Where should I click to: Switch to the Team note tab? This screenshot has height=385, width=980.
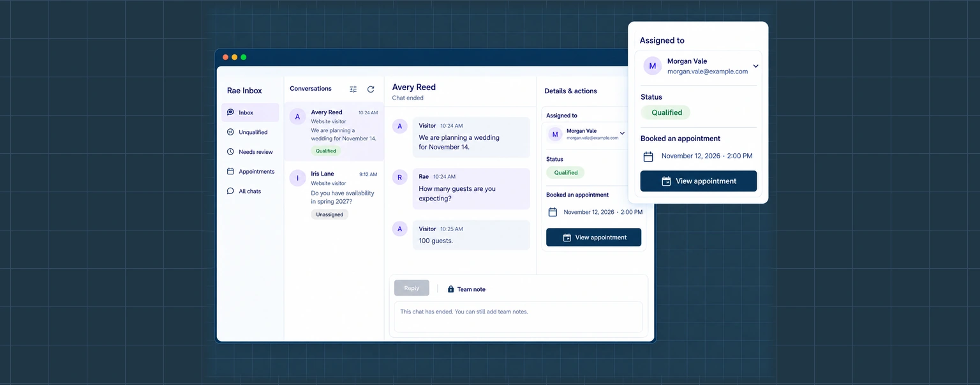pos(466,289)
